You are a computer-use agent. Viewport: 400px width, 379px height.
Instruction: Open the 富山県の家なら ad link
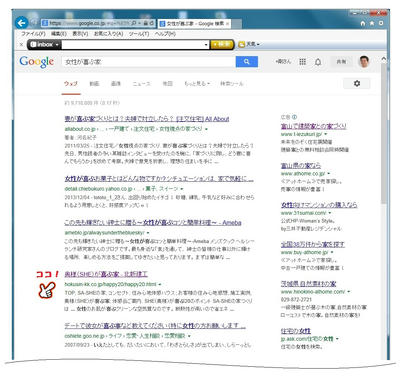(301, 166)
